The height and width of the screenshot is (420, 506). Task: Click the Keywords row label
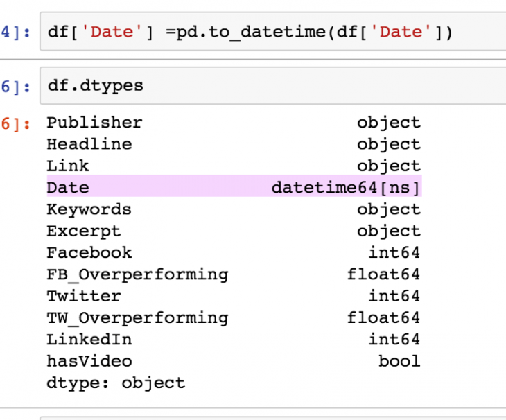coord(89,209)
